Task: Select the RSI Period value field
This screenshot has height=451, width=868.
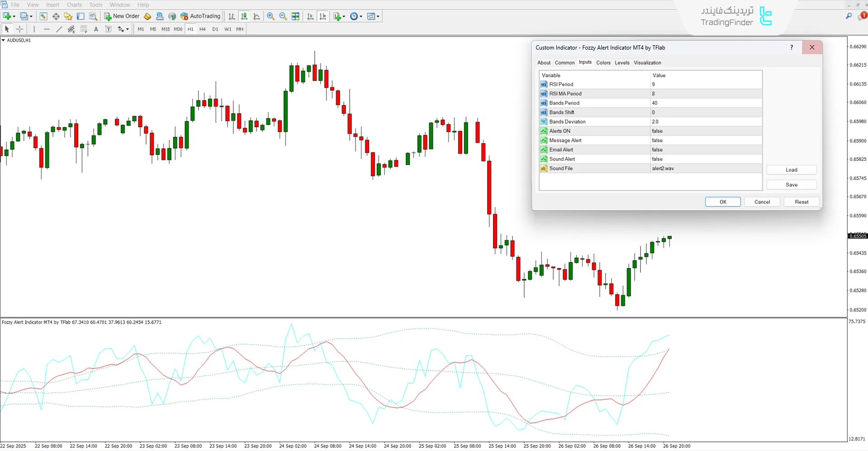Action: pyautogui.click(x=706, y=84)
